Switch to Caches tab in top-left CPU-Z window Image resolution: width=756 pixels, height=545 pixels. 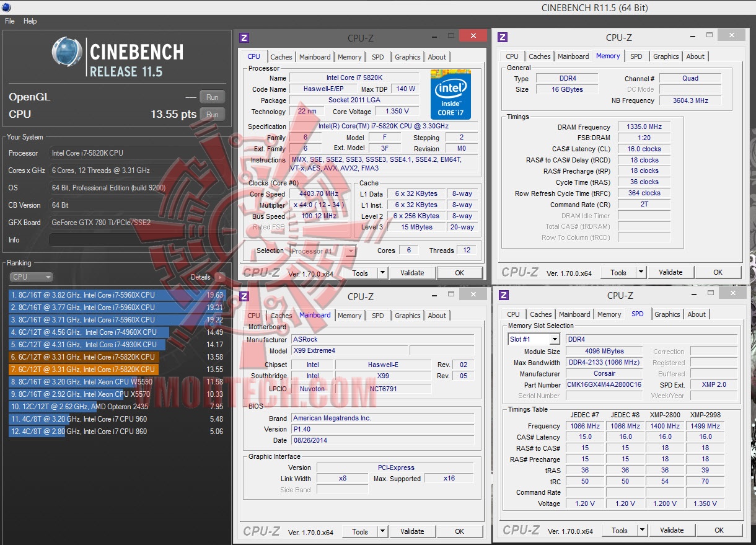tap(281, 57)
